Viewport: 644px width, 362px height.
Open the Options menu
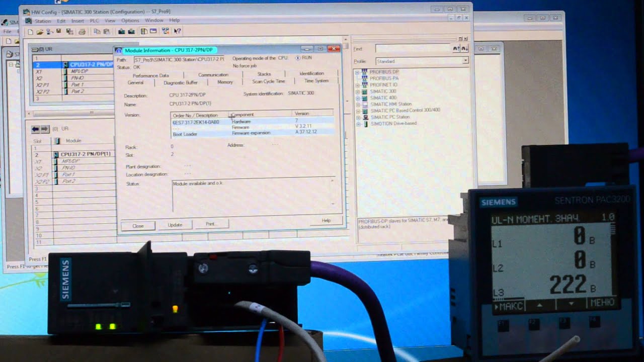(130, 21)
